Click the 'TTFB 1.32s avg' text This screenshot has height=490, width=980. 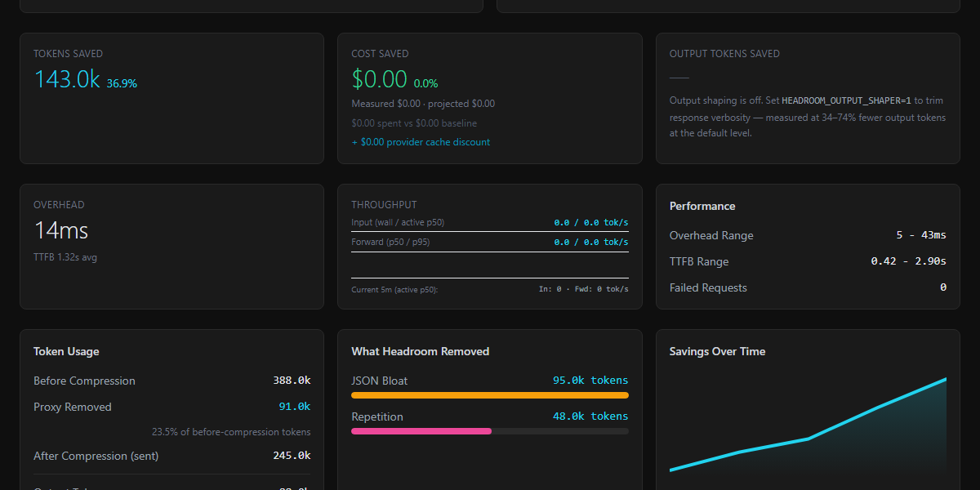point(65,257)
